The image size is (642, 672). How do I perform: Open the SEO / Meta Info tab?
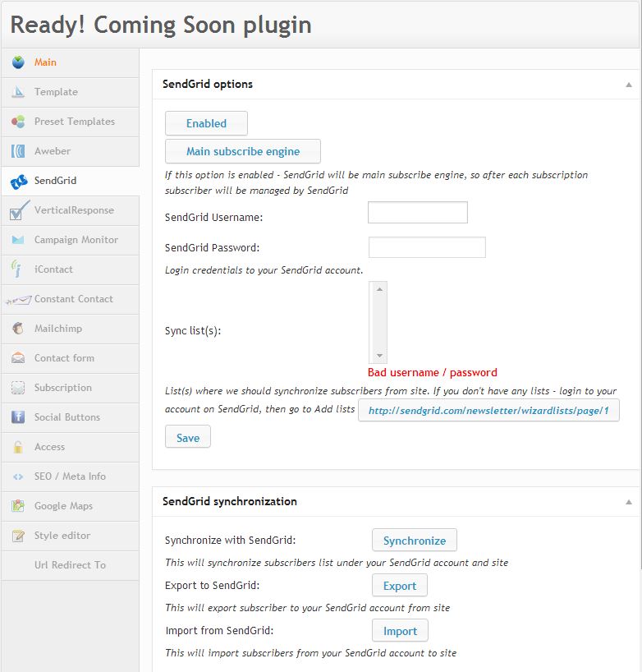[x=71, y=476]
